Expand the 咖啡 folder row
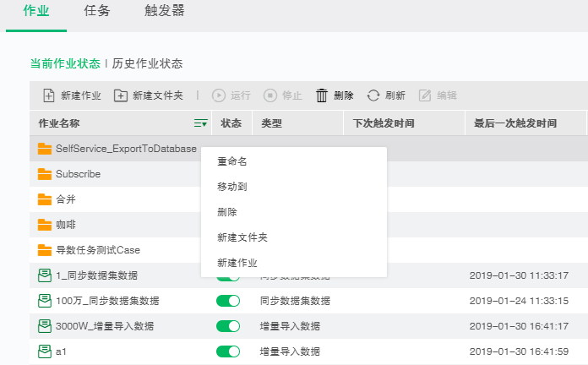Image resolution: width=588 pixels, height=365 pixels. coord(45,225)
